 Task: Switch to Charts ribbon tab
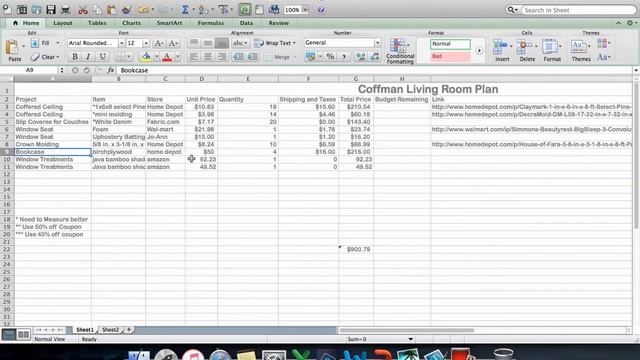pos(131,23)
